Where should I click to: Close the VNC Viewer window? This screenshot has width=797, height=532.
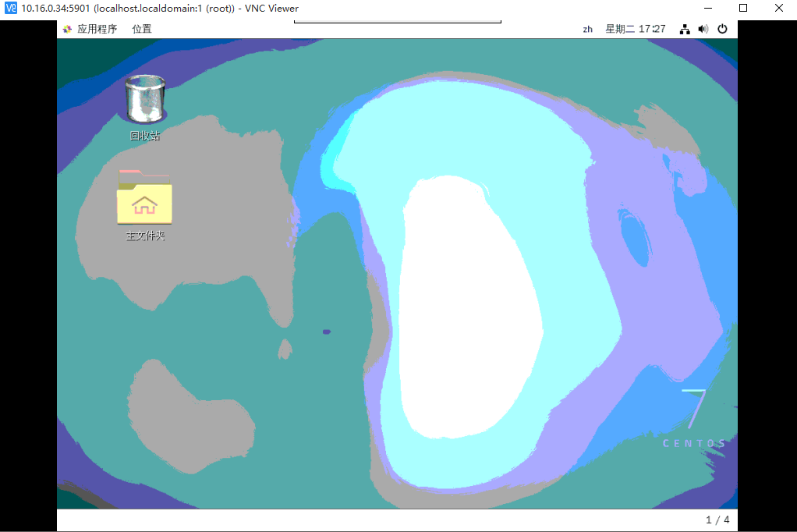[778, 9]
